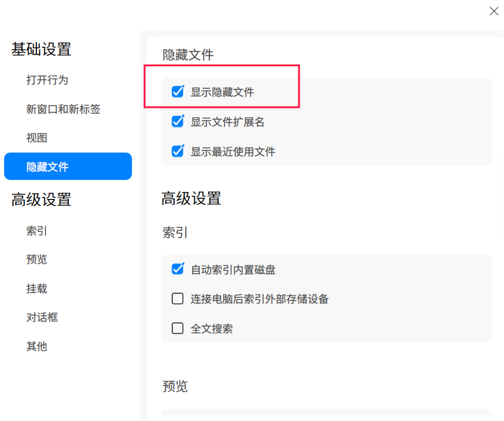Enable the 全文搜索 checkbox
Screen dimensions: 504x421
[177, 329]
